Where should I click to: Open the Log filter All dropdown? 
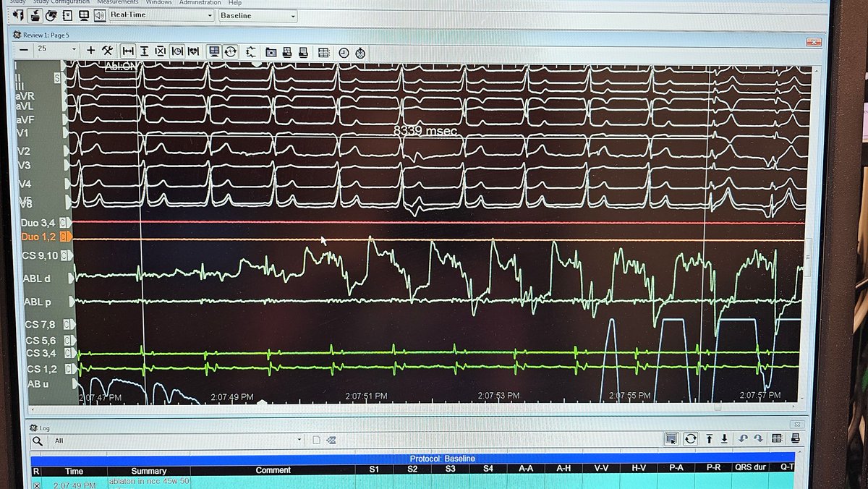[177, 440]
